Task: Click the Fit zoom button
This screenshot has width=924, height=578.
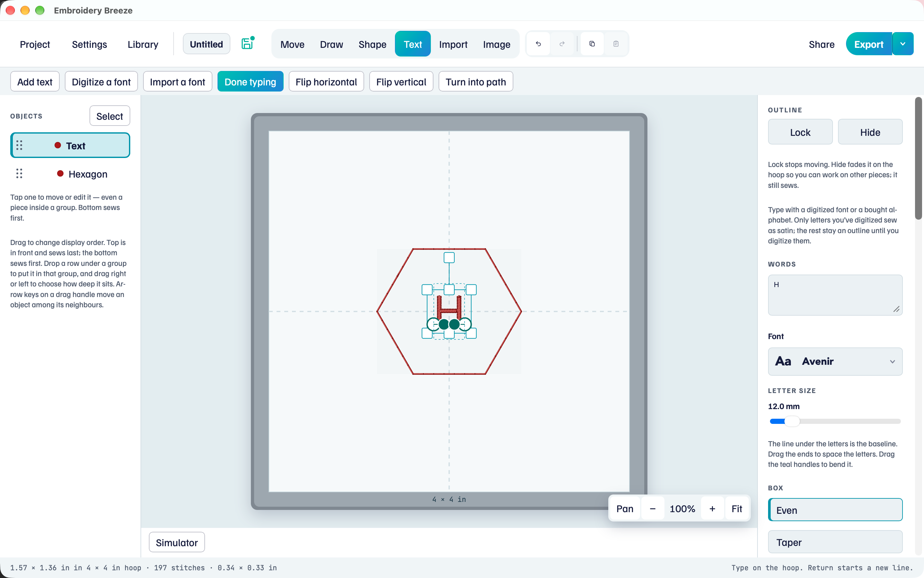Action: click(x=737, y=508)
